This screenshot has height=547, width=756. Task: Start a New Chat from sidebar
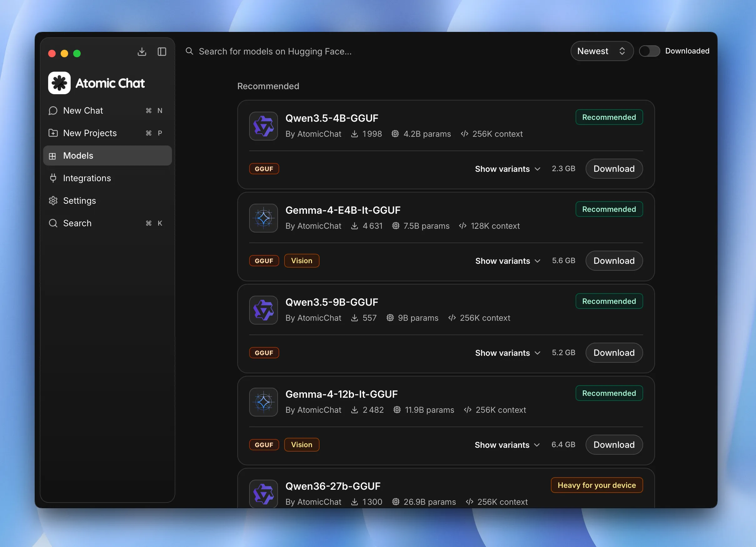click(x=107, y=111)
